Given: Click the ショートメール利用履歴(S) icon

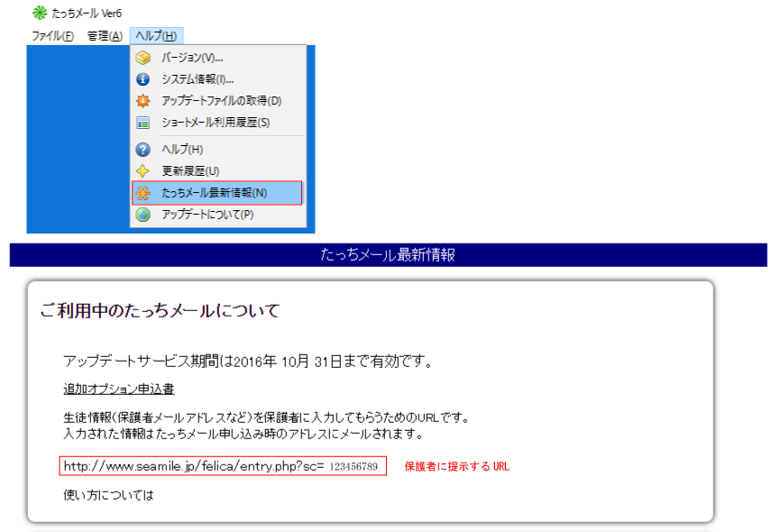Looking at the screenshot, I should coord(142,123).
